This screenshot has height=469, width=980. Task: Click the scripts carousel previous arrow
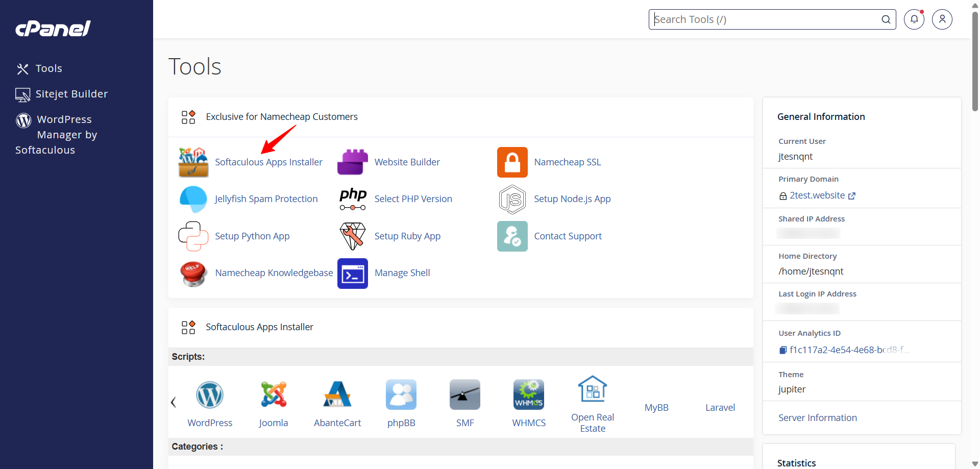174,402
